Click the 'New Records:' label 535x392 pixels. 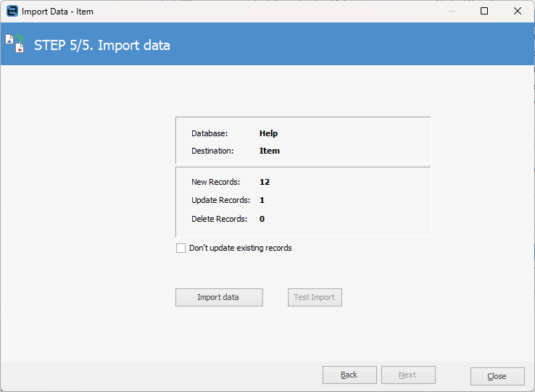click(x=215, y=182)
